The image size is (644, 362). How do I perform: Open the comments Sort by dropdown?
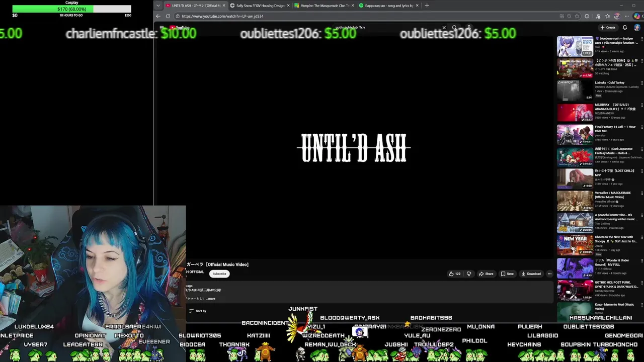click(198, 311)
